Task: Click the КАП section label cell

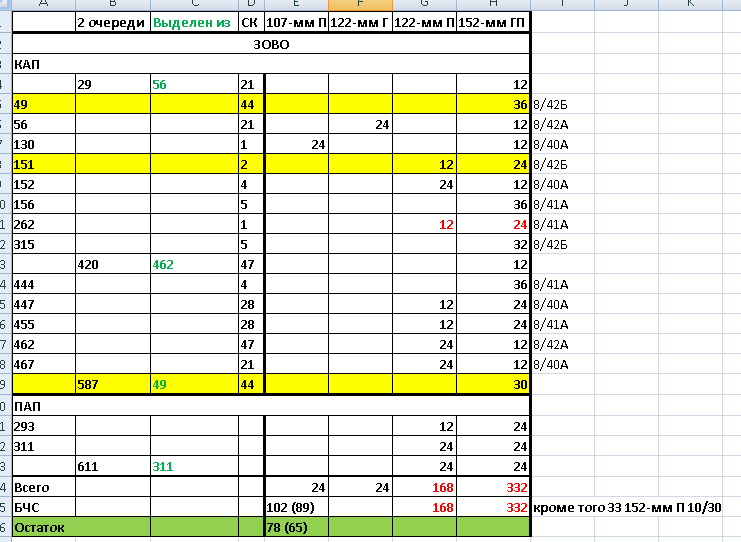Action: coord(43,63)
